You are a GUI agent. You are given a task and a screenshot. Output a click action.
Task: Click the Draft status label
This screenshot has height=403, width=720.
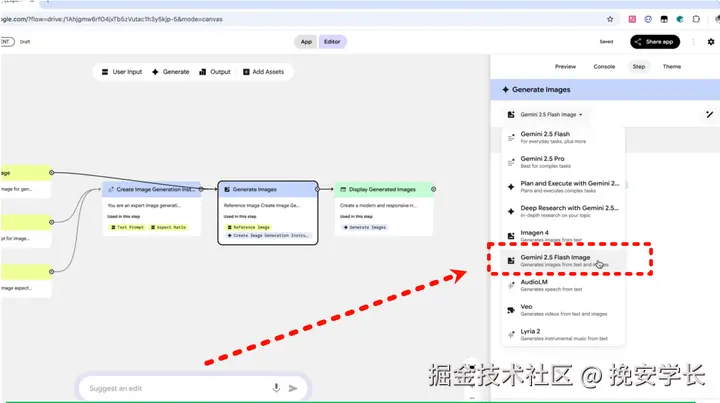pos(25,42)
